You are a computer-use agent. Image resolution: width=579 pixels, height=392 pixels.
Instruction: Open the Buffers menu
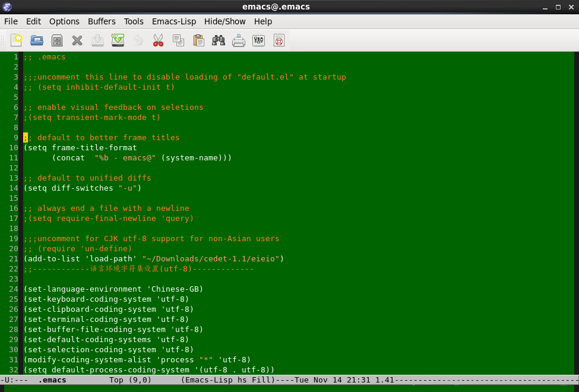tap(102, 21)
